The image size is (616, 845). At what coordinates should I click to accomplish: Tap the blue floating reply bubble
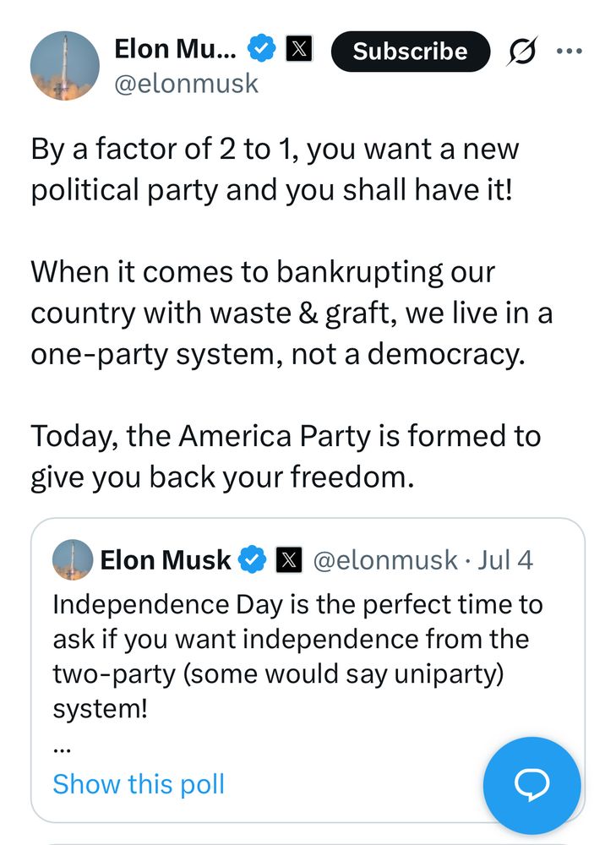532,786
